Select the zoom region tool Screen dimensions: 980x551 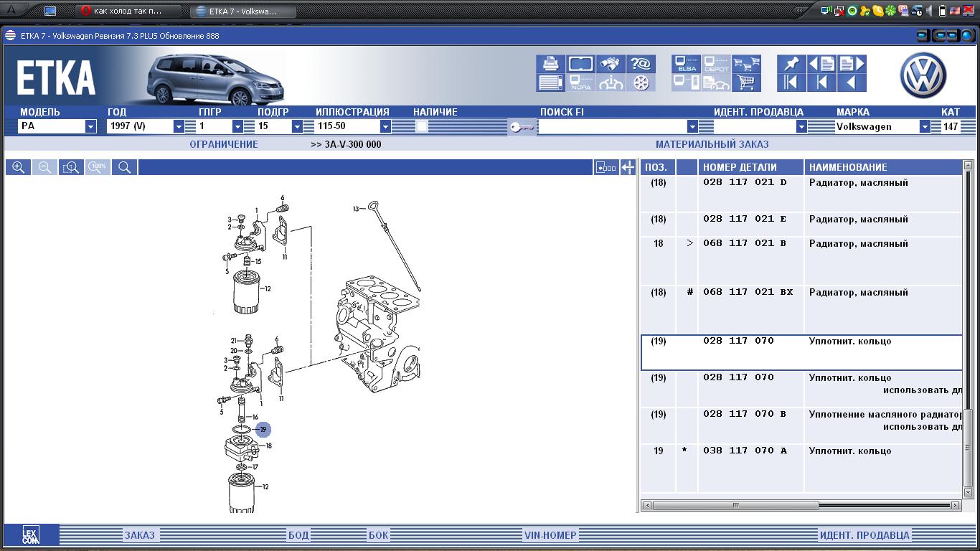[71, 167]
